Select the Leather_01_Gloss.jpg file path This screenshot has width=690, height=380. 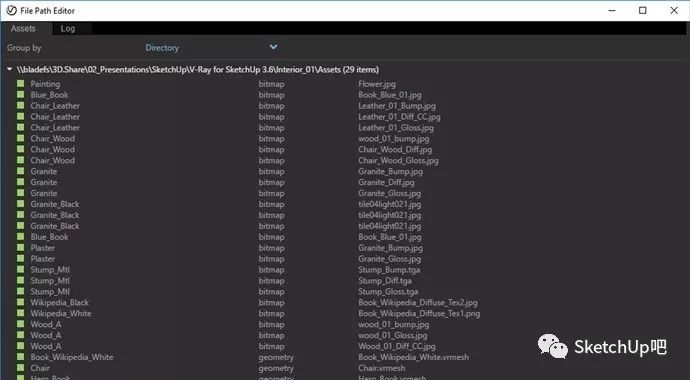pyautogui.click(x=396, y=128)
